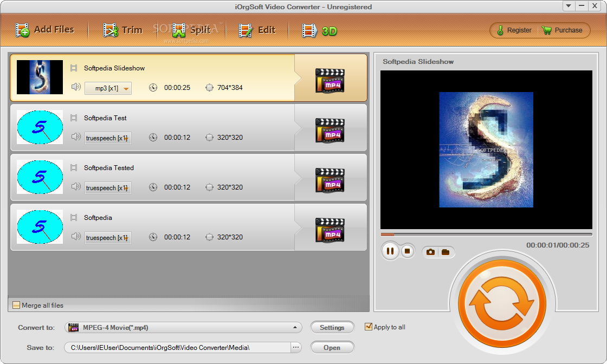Select MP4 format icon for Softpedia Test

point(330,131)
